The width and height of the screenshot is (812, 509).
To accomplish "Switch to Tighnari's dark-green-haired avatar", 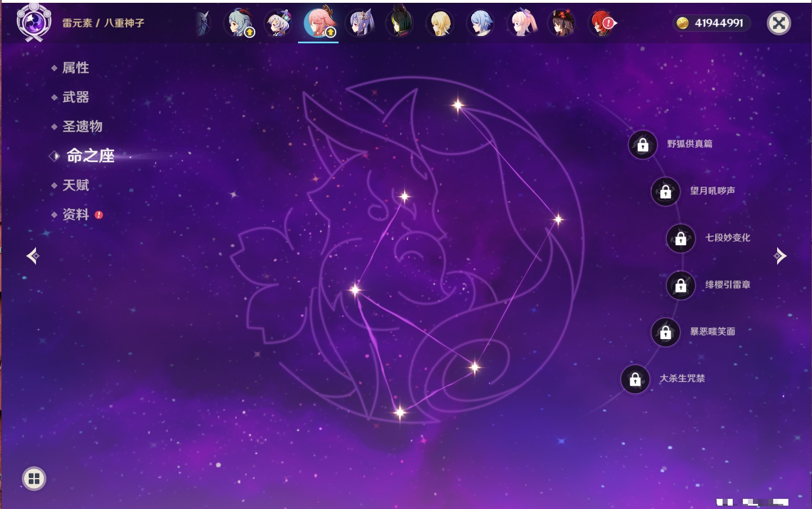I will point(400,23).
